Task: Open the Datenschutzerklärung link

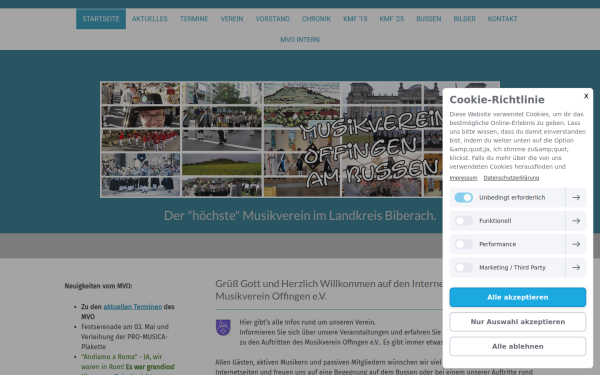Action: click(x=511, y=178)
